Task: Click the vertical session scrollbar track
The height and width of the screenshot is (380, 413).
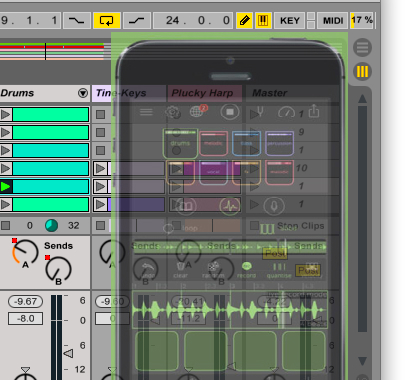Action: coord(362,219)
